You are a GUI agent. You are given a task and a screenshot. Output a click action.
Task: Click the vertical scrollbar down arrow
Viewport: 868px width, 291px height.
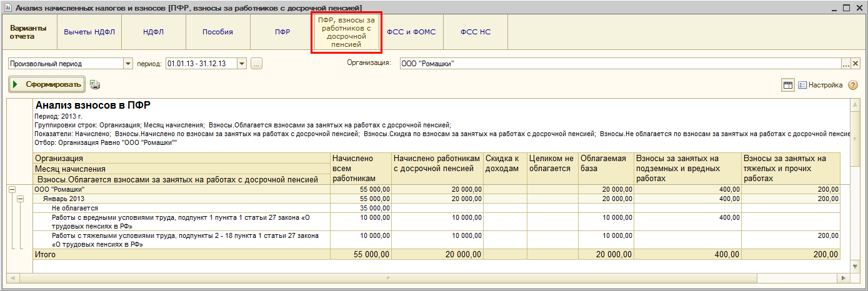pos(855,267)
